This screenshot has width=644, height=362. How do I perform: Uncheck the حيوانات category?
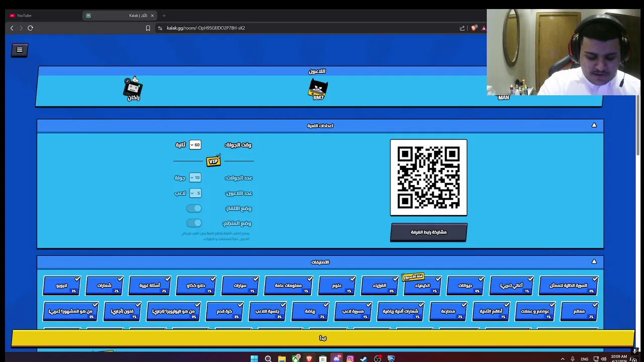465,286
